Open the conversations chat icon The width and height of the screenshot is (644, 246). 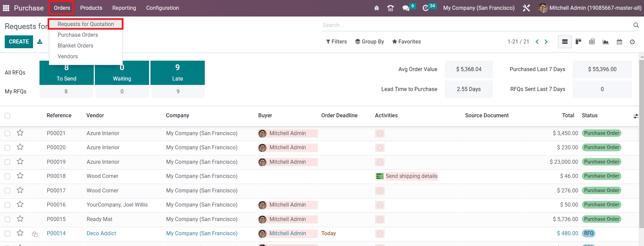(x=406, y=8)
